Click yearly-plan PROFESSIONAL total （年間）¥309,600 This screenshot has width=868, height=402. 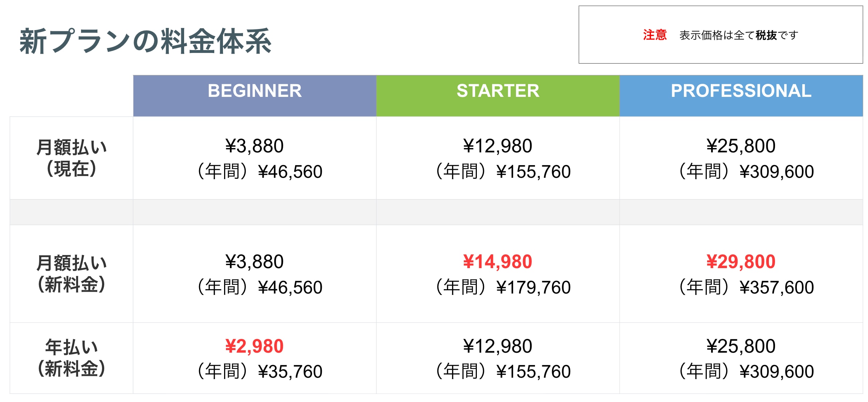(746, 372)
